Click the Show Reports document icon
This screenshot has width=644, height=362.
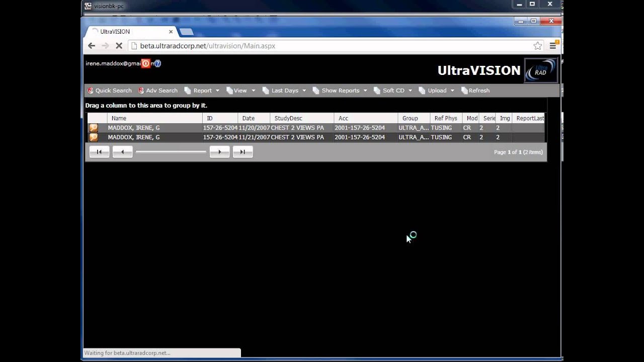(316, 90)
